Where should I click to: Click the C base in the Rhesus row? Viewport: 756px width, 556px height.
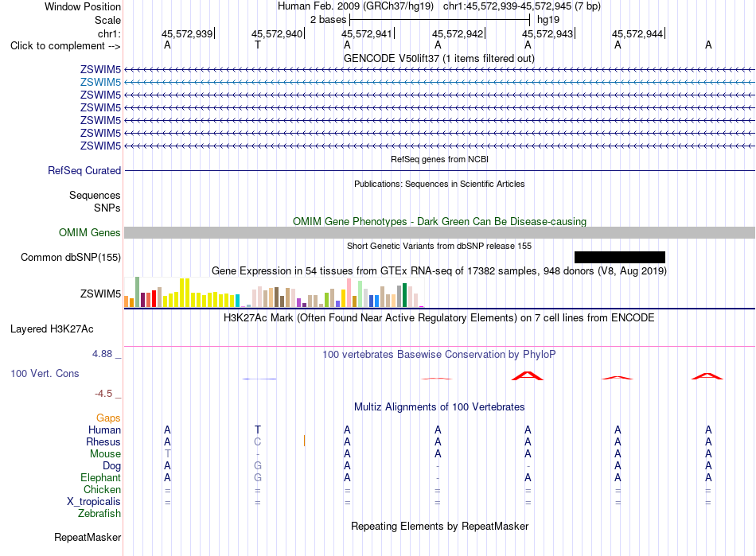tap(258, 441)
